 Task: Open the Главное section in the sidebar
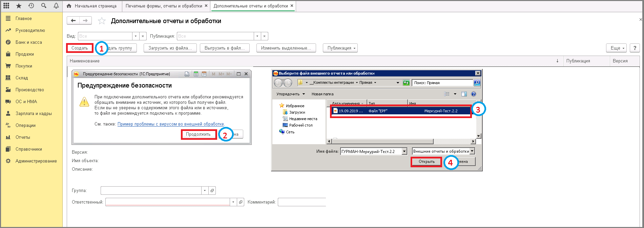coord(24,18)
